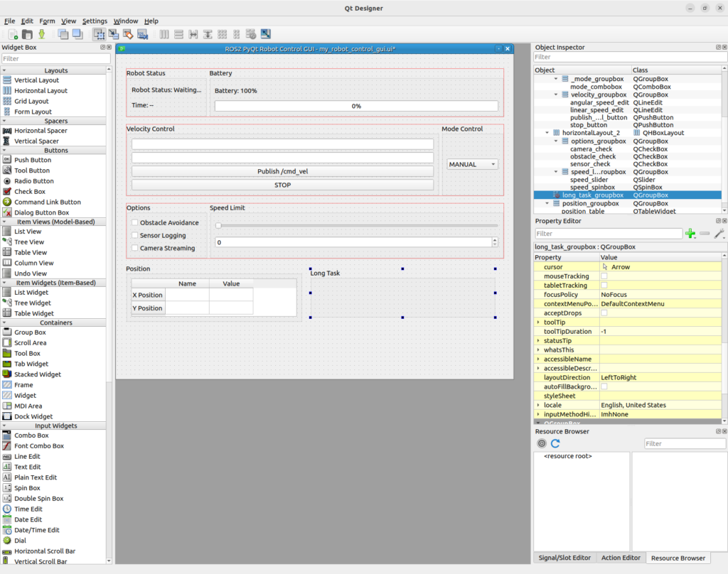This screenshot has width=728, height=574.
Task: Click the Resource Browser edit resources gear icon
Action: coord(541,443)
